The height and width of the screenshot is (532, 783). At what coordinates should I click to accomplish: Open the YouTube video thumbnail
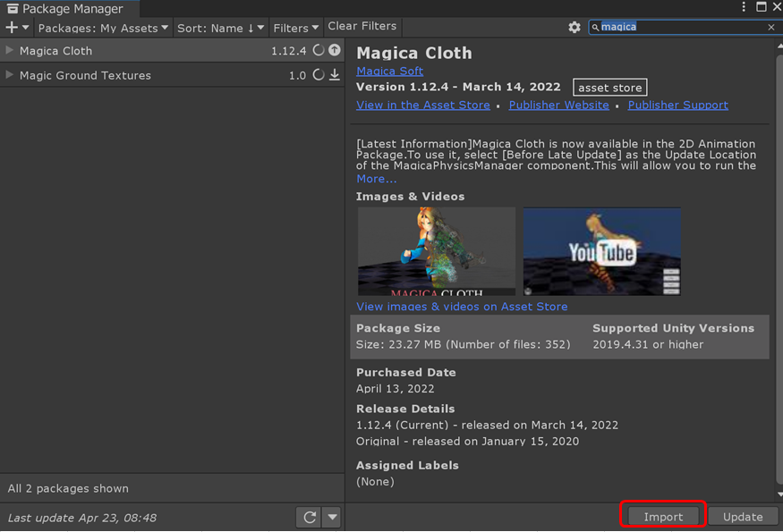click(x=601, y=251)
